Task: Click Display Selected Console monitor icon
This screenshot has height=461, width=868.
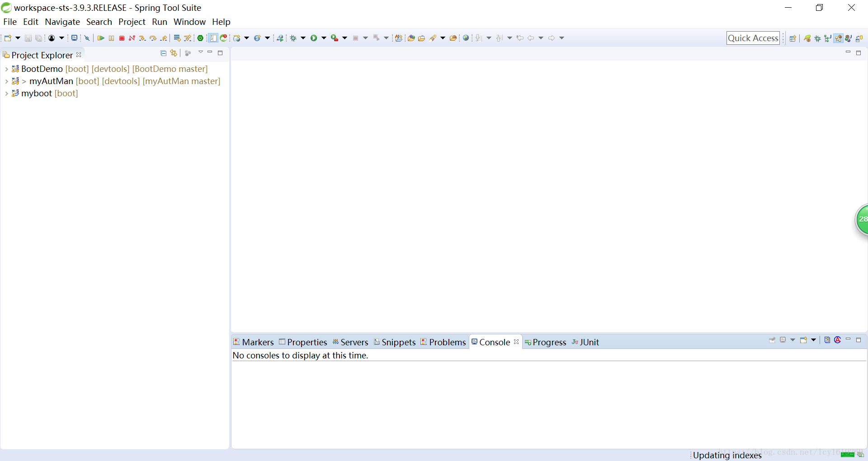Action: (x=783, y=340)
